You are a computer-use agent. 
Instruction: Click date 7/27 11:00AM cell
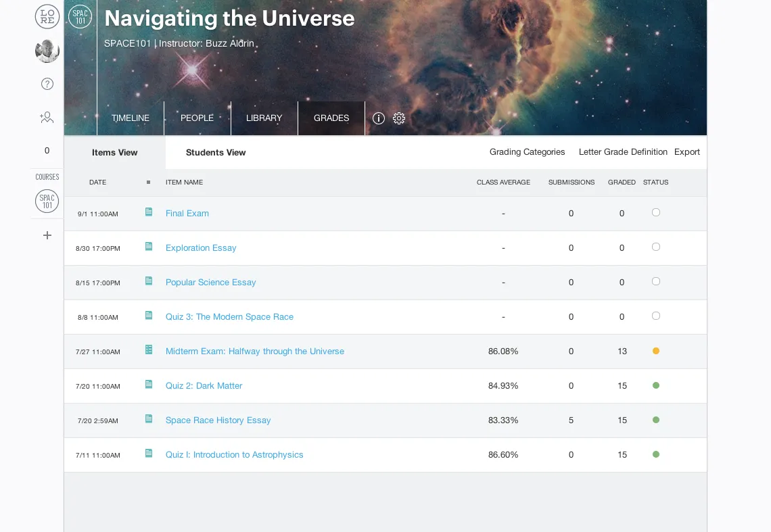(x=98, y=352)
